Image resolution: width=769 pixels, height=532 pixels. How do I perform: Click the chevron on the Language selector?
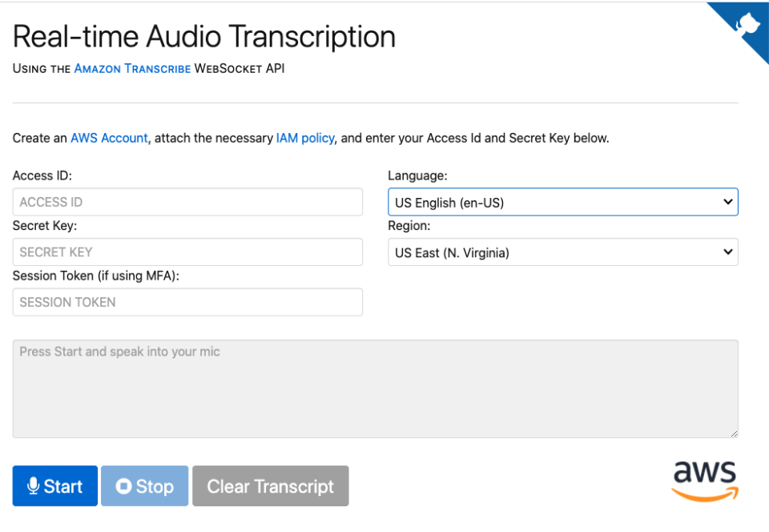(x=727, y=201)
